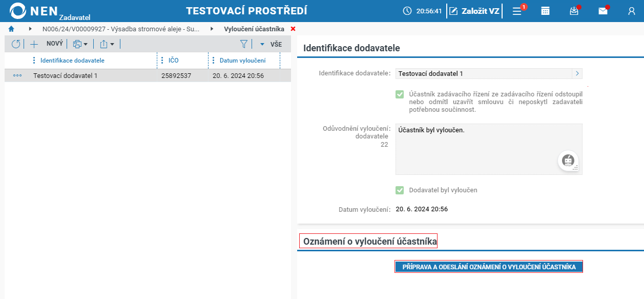The height and width of the screenshot is (299, 644).
Task: Click the clock icon beside 20:56:41
Action: pyautogui.click(x=407, y=11)
